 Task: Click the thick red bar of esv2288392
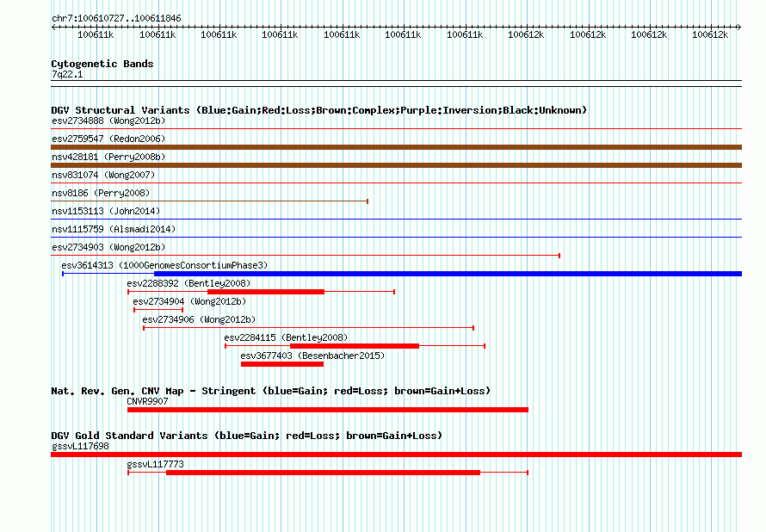[x=266, y=292]
